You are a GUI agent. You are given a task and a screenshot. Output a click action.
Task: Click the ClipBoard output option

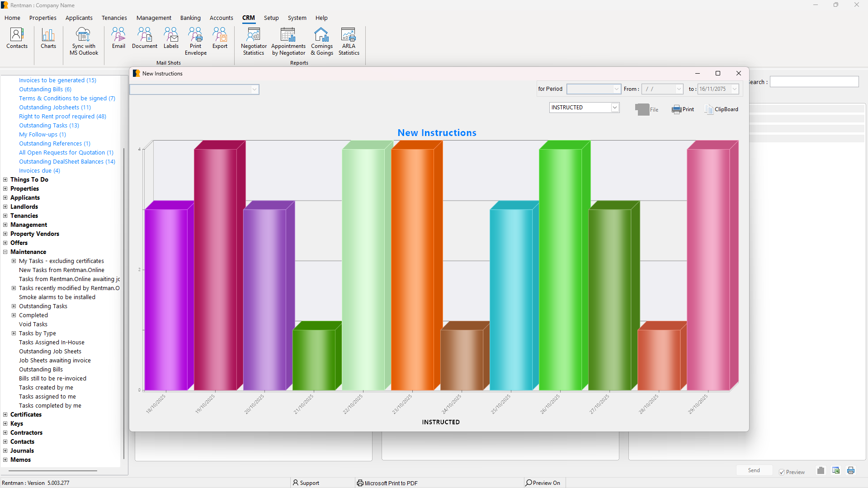click(721, 109)
